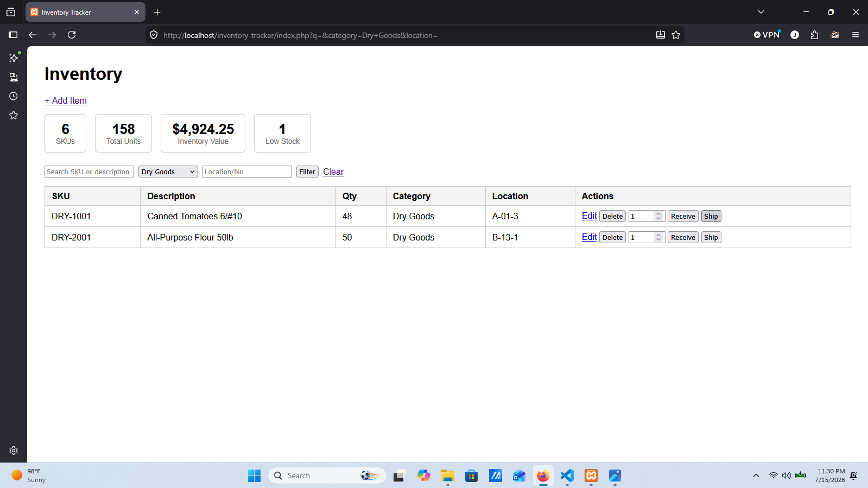Open a new browser tab
Viewport: 868px width, 488px height.
157,12
